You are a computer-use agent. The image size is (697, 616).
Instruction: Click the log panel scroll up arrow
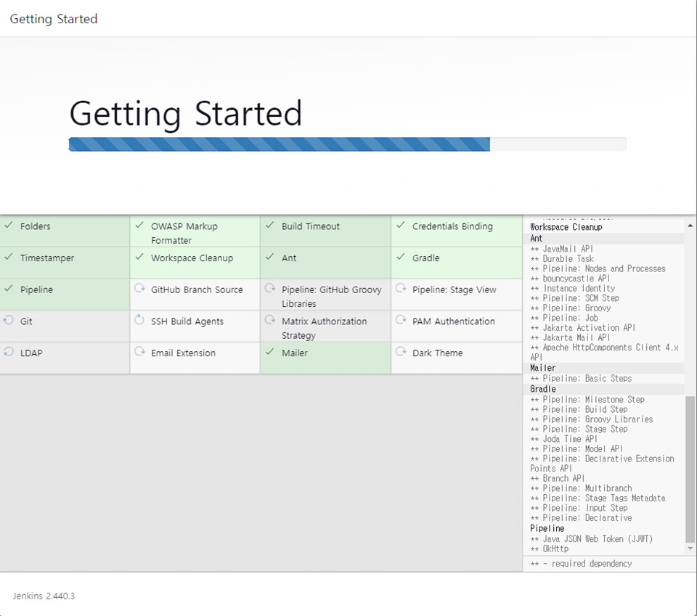[690, 226]
